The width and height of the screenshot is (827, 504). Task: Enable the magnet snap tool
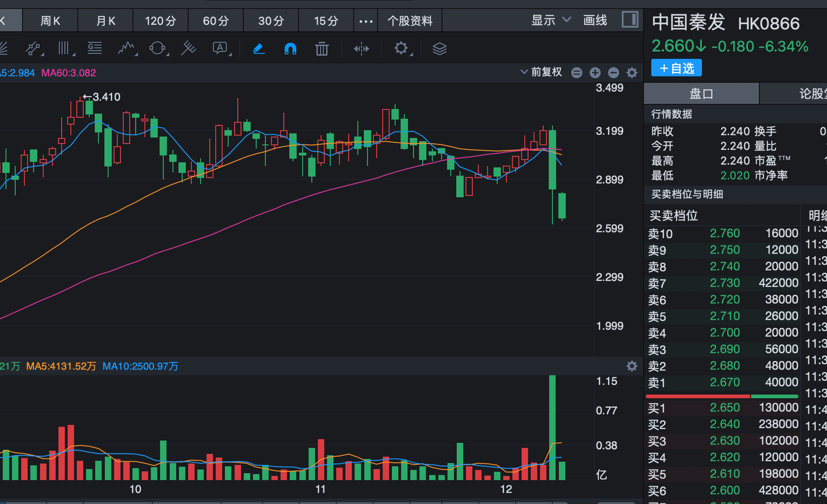tap(291, 48)
